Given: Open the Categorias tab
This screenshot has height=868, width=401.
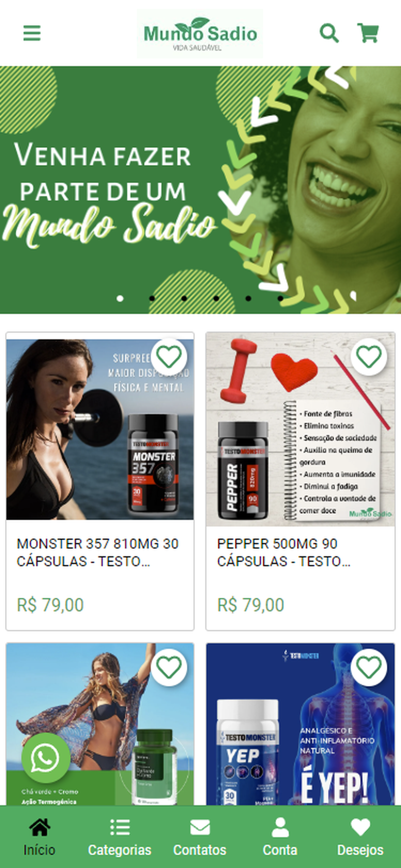Looking at the screenshot, I should tap(120, 837).
